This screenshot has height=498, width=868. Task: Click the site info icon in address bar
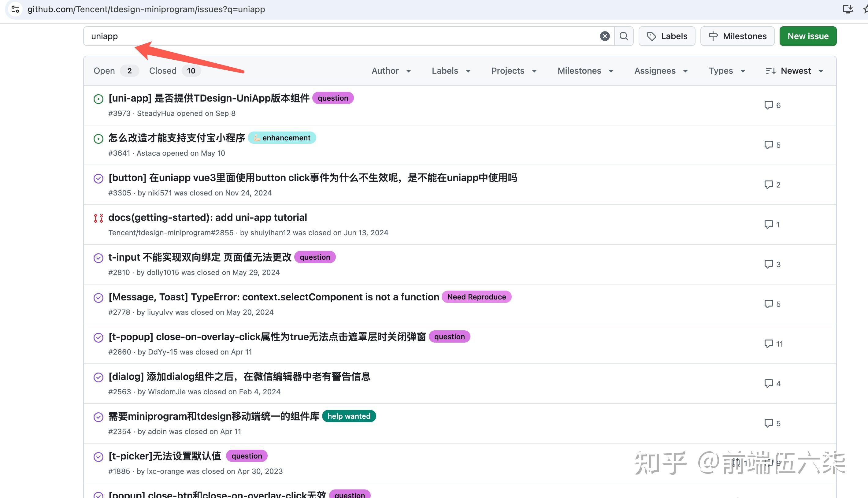pos(15,9)
